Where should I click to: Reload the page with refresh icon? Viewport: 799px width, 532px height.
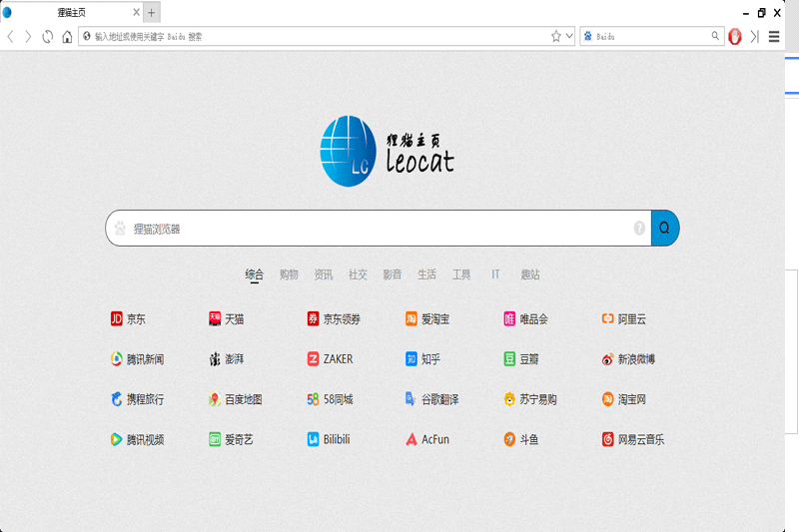pos(47,37)
